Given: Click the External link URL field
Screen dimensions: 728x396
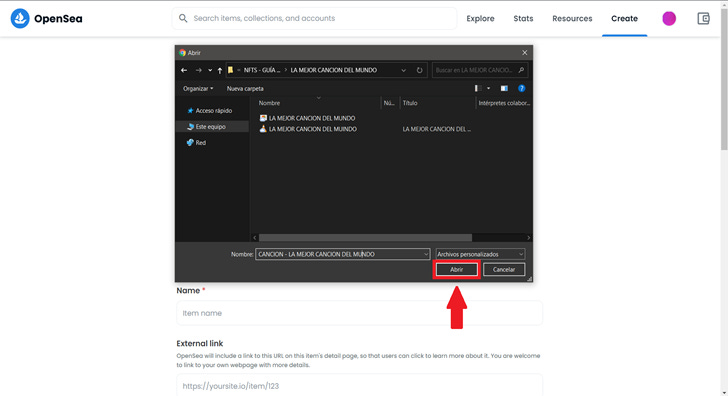Looking at the screenshot, I should pyautogui.click(x=359, y=385).
